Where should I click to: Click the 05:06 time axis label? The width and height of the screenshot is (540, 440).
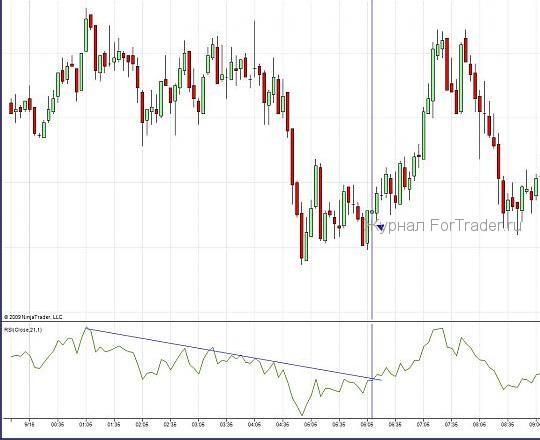[x=311, y=425]
